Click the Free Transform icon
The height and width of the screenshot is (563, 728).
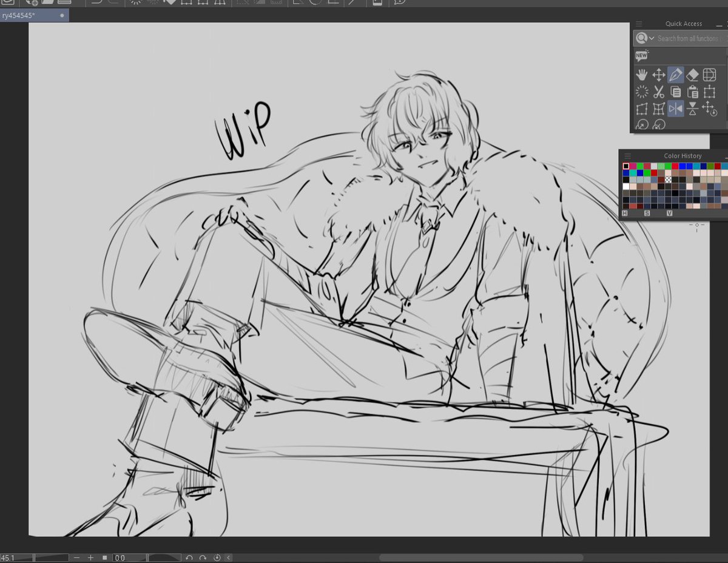[642, 109]
